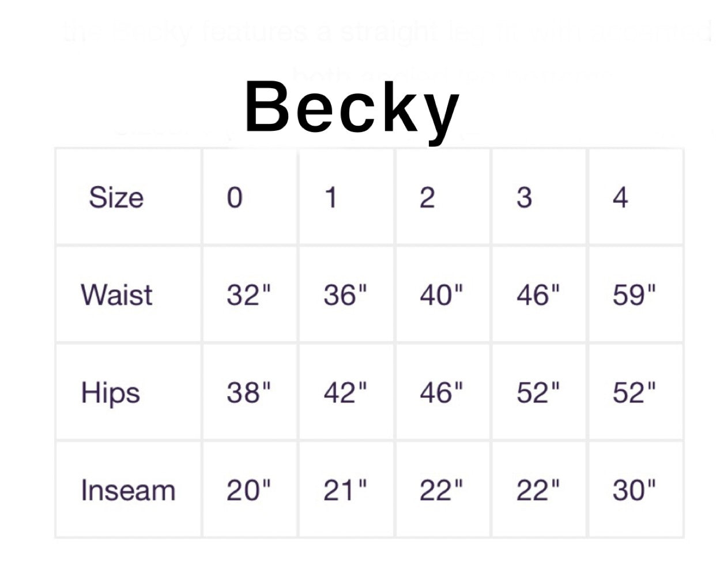Select the 38" hips cell
The image size is (716, 588).
[248, 393]
